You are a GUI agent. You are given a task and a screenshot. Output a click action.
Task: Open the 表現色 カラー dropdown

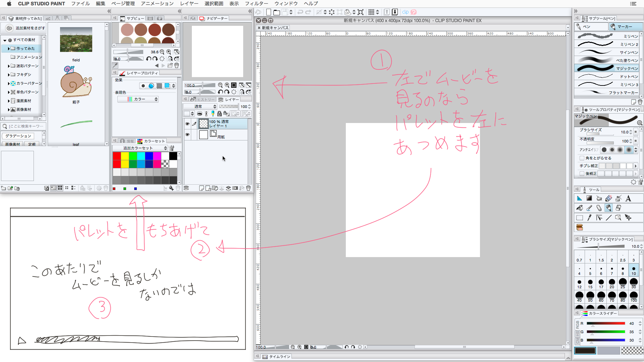138,99
